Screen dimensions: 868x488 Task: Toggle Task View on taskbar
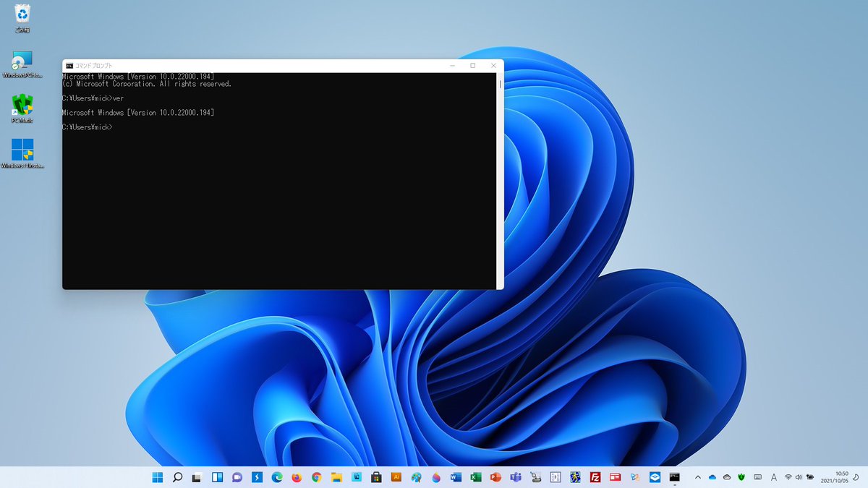pos(197,477)
